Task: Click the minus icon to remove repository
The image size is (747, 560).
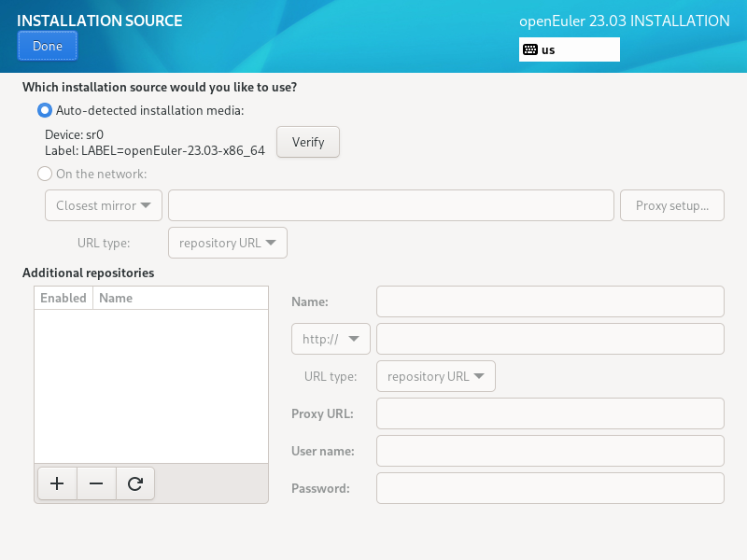Action: click(96, 483)
